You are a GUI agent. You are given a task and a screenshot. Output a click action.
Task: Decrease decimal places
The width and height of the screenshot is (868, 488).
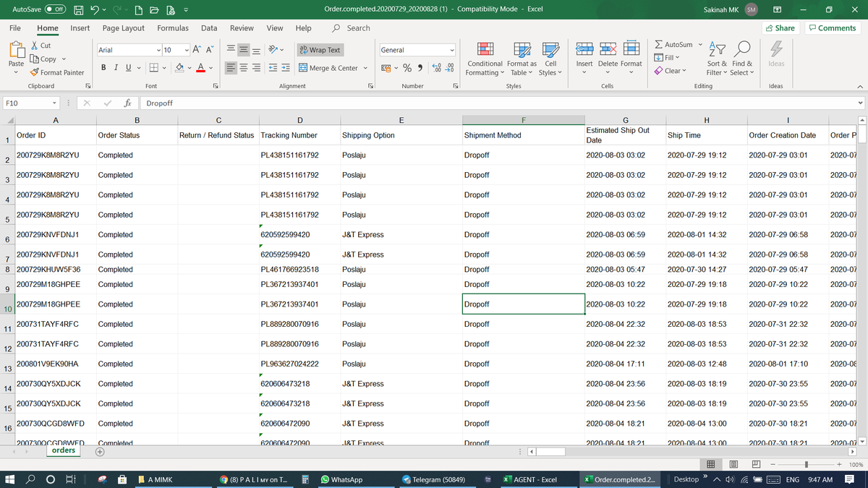449,68
